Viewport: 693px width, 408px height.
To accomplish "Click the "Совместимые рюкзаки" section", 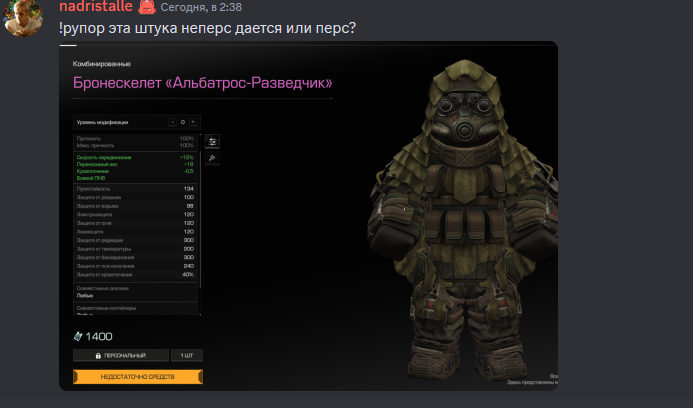I will (x=135, y=292).
